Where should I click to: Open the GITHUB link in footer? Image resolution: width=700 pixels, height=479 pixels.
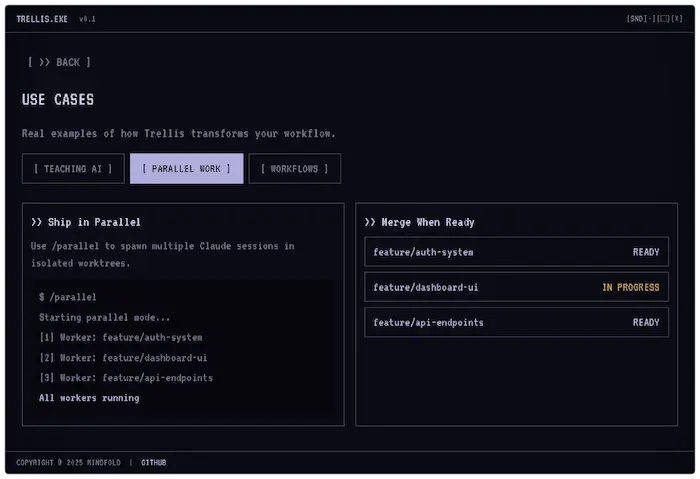coord(154,462)
